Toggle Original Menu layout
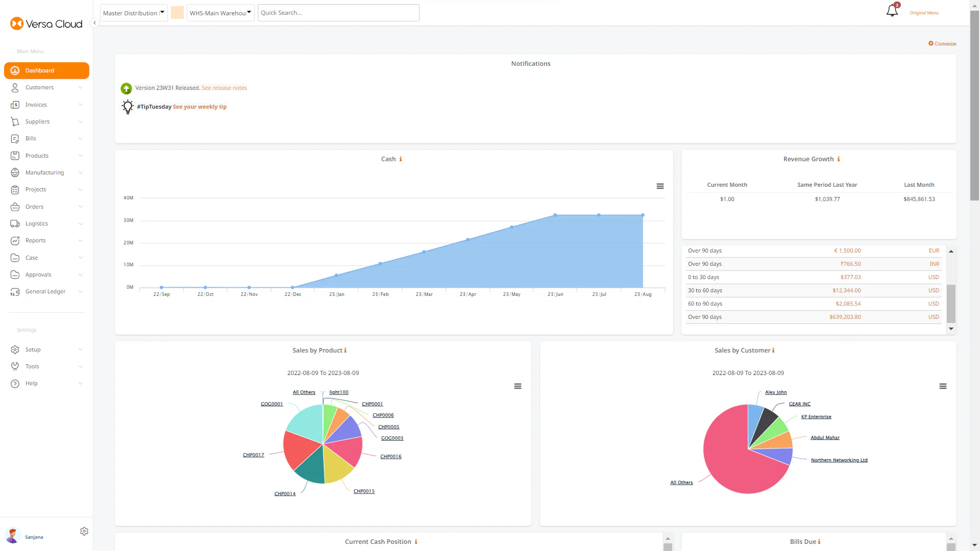 [924, 13]
